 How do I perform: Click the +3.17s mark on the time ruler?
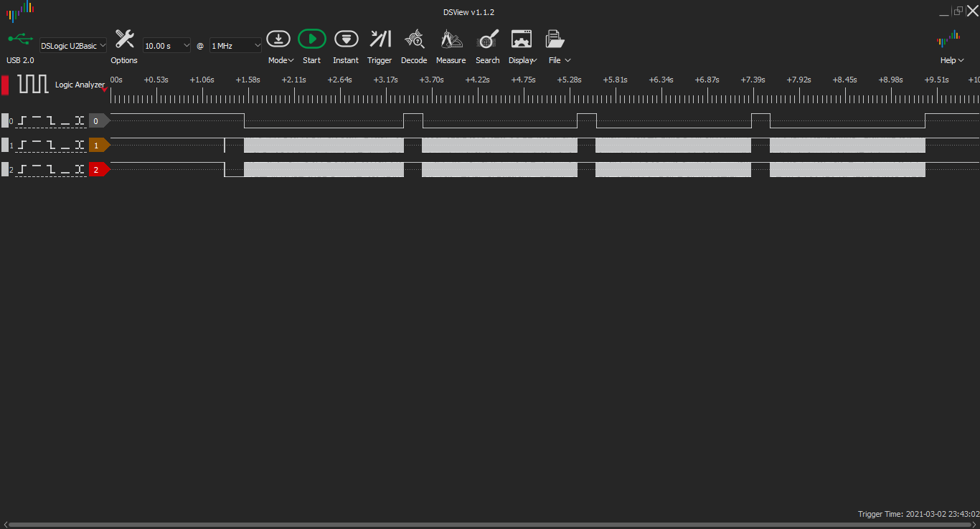385,80
